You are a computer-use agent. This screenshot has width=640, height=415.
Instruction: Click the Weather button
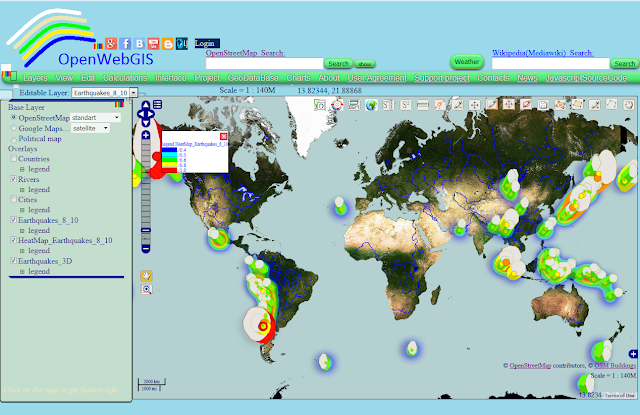click(x=467, y=62)
